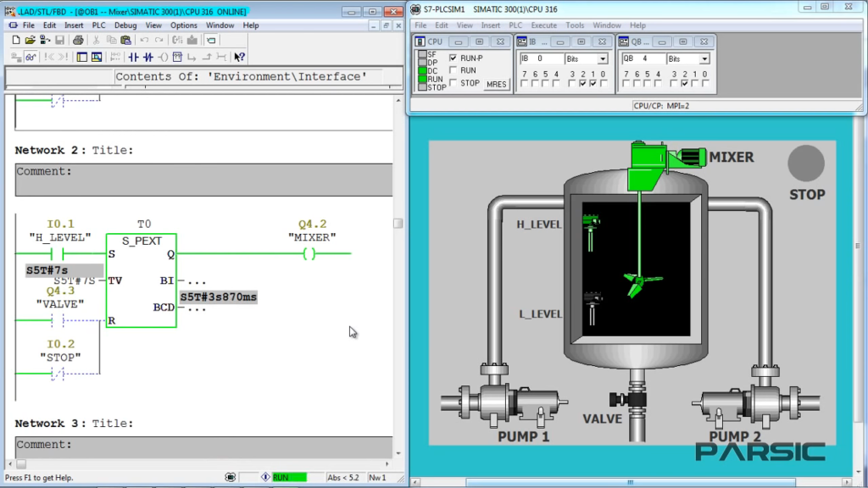Viewport: 868px width, 488px height.
Task: Open the Debug menu in LAD editor
Action: pos(125,25)
